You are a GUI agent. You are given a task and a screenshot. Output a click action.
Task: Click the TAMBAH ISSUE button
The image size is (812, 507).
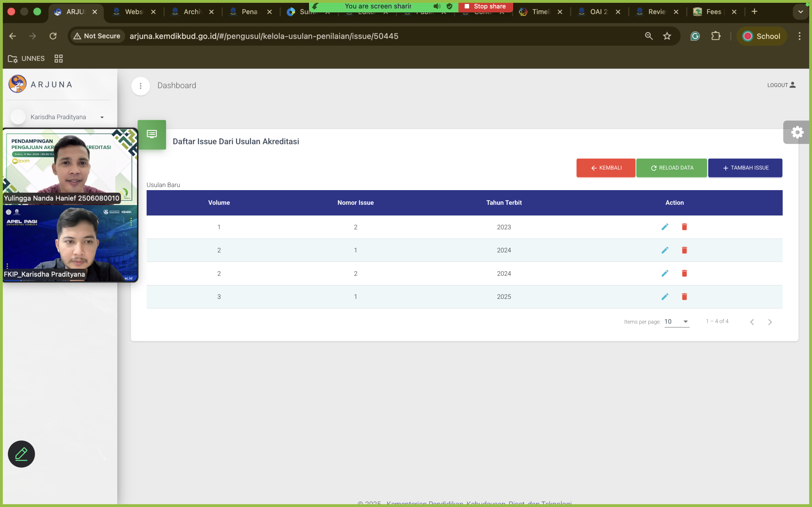[745, 168]
